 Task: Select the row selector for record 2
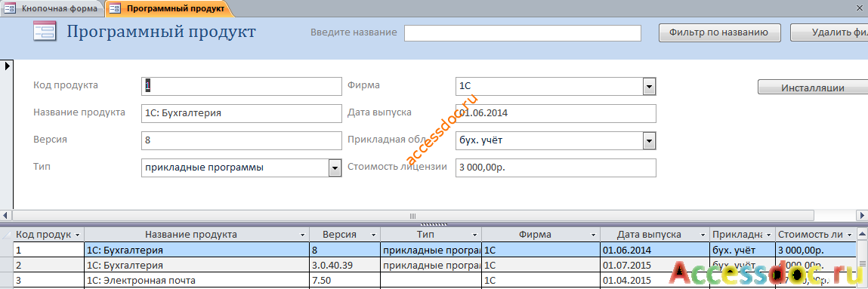[7, 266]
